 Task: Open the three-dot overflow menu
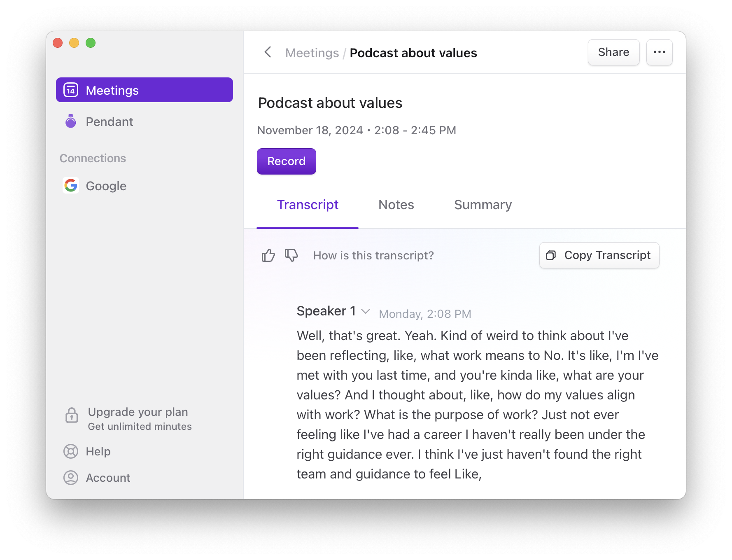tap(659, 52)
